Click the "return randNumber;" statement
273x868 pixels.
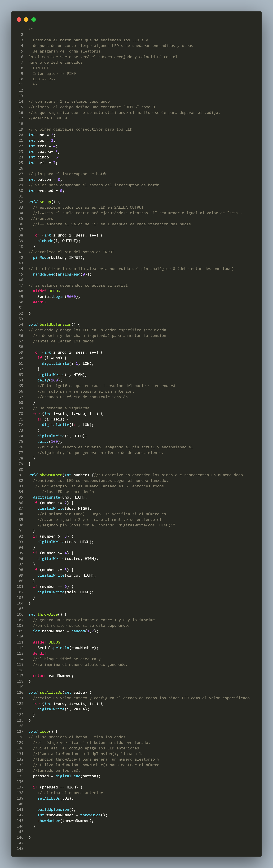point(53,676)
